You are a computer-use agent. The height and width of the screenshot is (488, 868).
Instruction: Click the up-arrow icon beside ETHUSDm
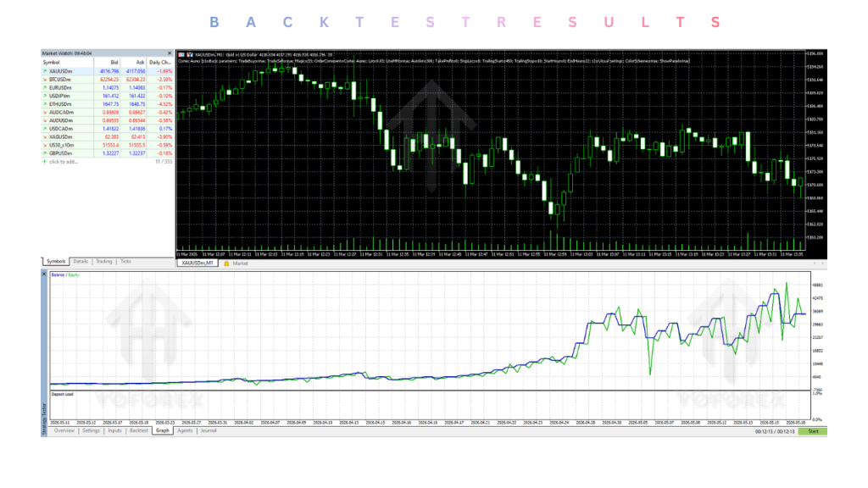tap(45, 104)
